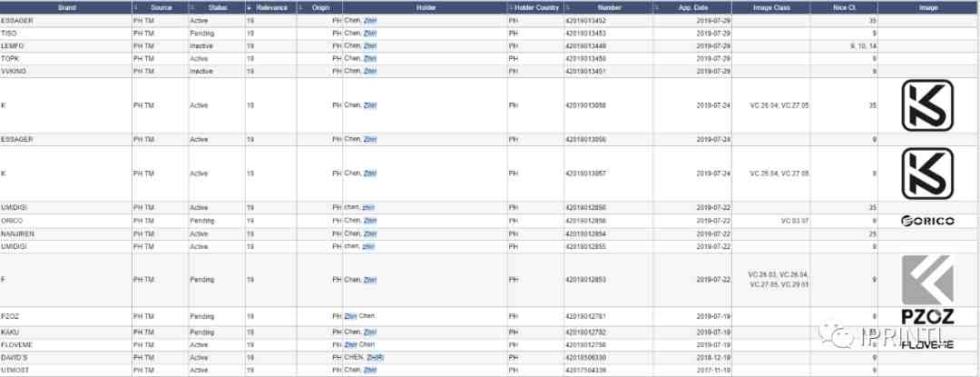Click the Image Class column header

point(769,7)
